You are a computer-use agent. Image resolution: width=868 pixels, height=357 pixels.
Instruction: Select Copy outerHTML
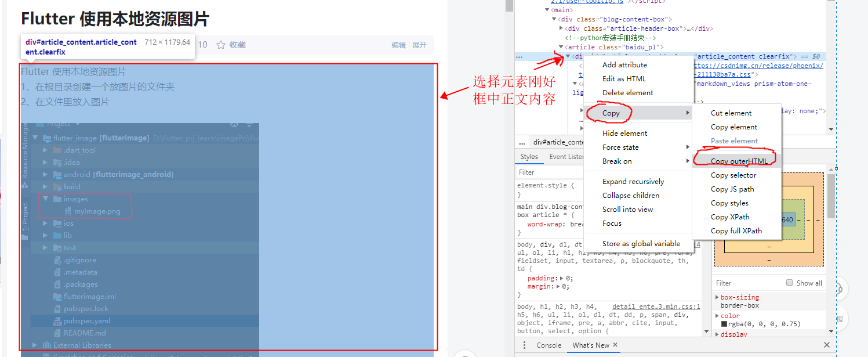click(737, 161)
